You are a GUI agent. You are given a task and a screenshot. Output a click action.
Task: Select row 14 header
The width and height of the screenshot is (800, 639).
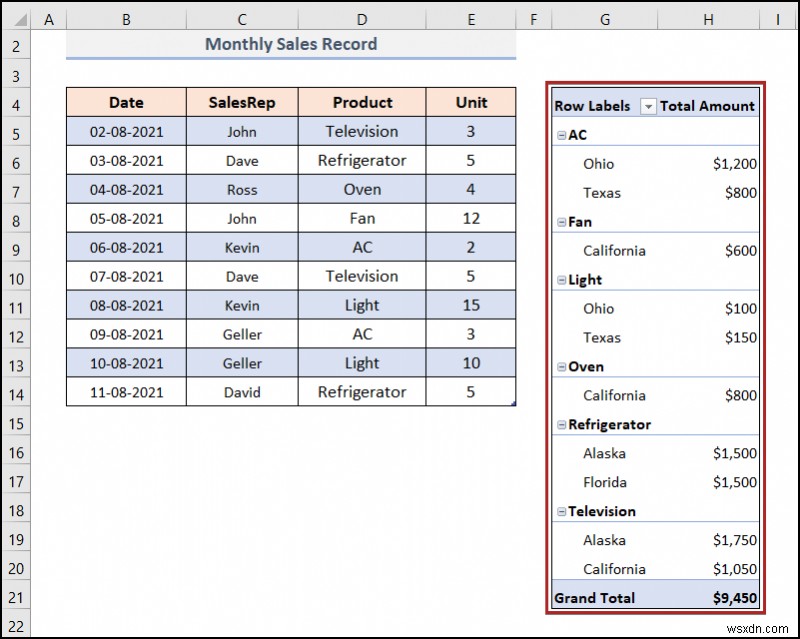pyautogui.click(x=16, y=395)
